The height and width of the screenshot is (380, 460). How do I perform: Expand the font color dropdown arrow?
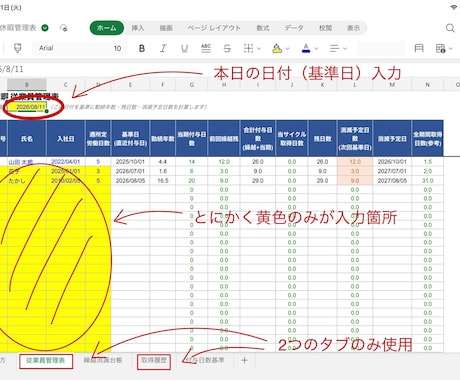point(316,49)
